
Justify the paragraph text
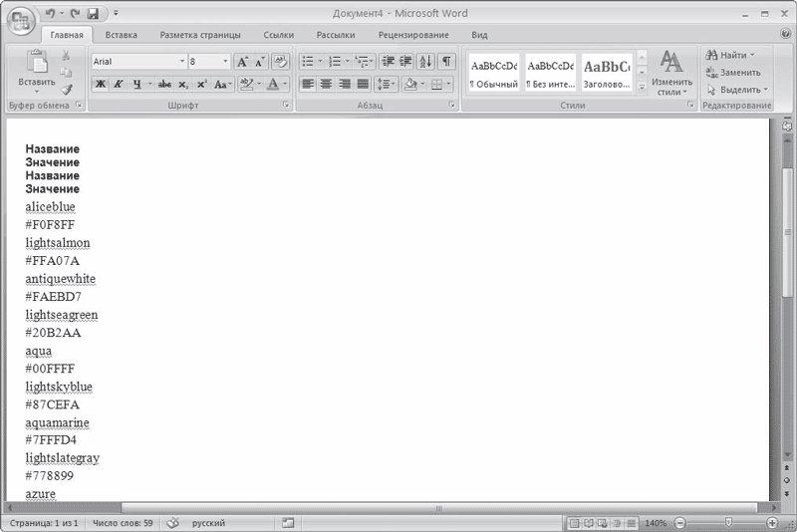click(x=363, y=85)
